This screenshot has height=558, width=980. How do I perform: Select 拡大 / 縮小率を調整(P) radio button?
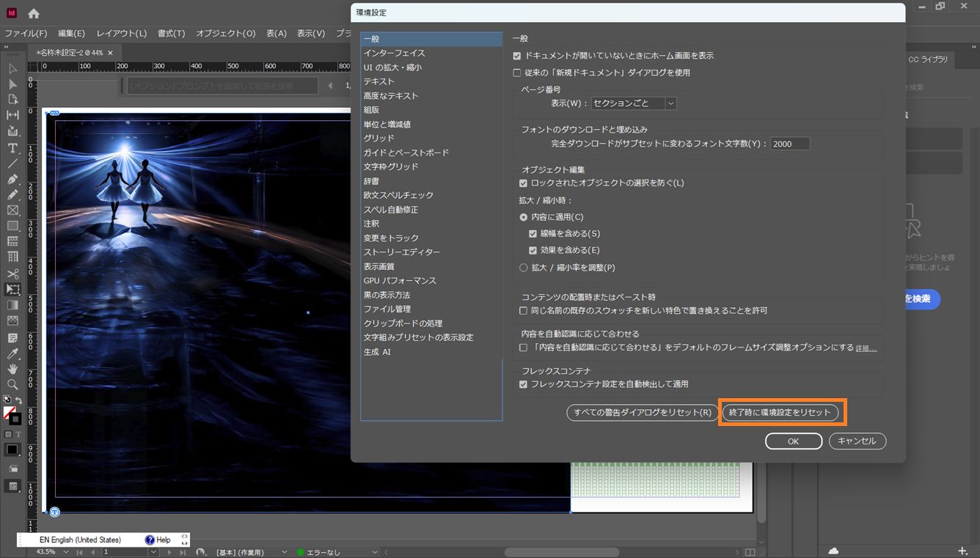[523, 268]
